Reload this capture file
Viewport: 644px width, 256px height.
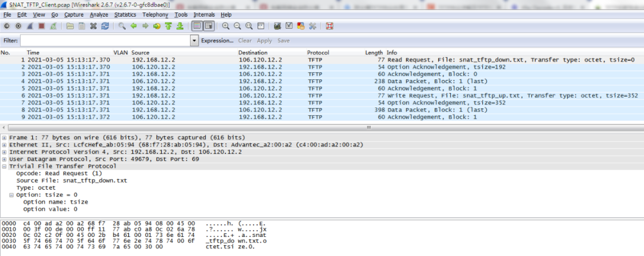(105, 26)
